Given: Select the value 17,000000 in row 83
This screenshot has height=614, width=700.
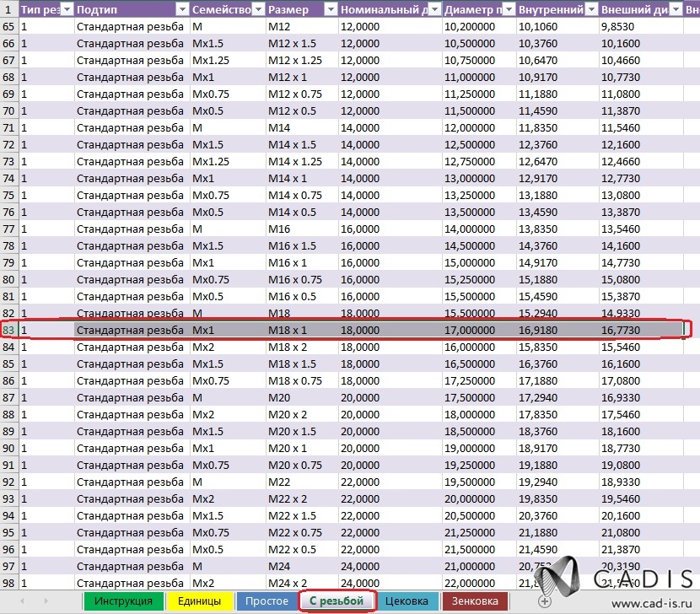Looking at the screenshot, I should [479, 330].
